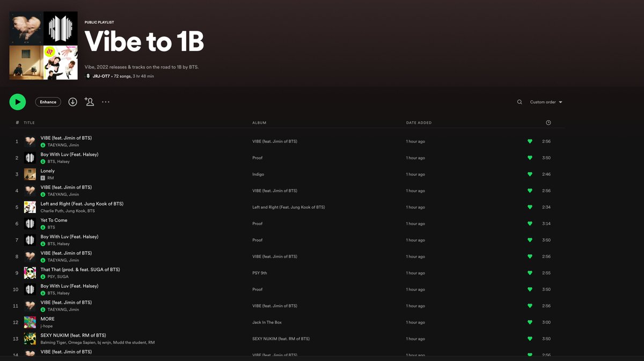Click the downloaded badge on That That

pyautogui.click(x=43, y=277)
